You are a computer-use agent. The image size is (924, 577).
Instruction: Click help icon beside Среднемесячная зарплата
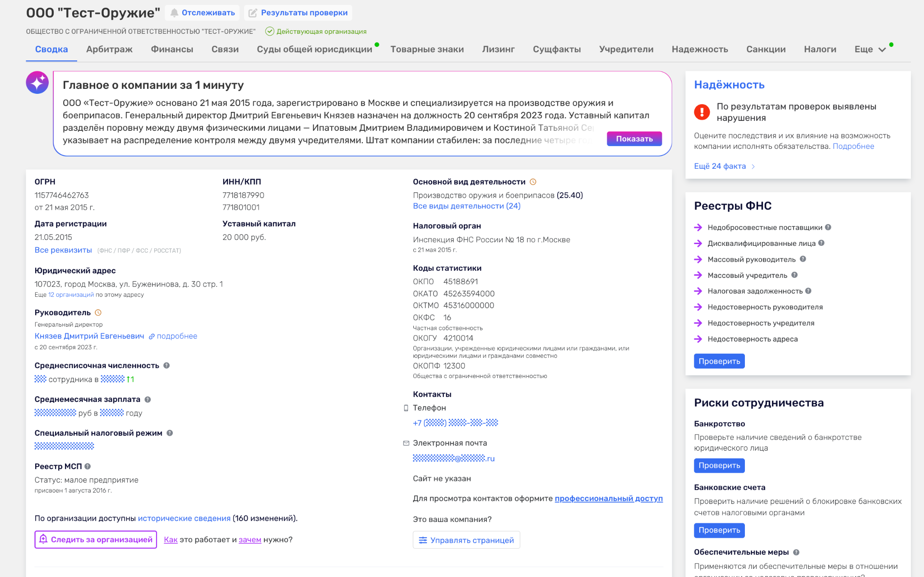pos(148,399)
